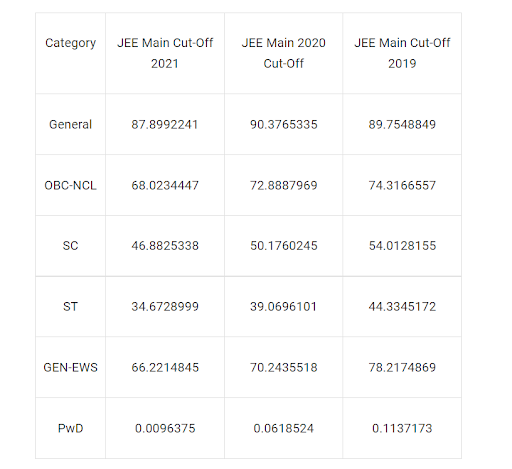Select the OBC-NCL row label

pos(70,185)
